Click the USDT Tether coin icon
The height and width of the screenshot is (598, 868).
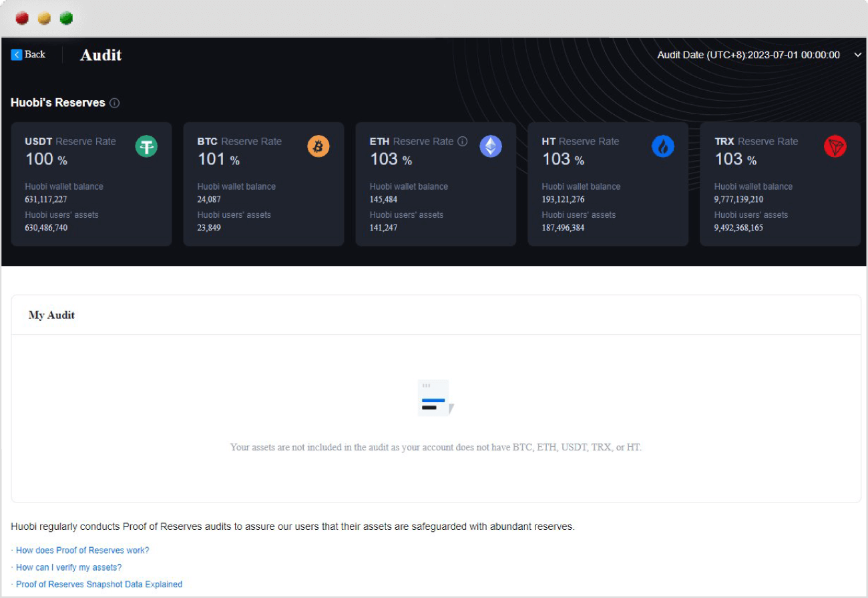tap(146, 146)
